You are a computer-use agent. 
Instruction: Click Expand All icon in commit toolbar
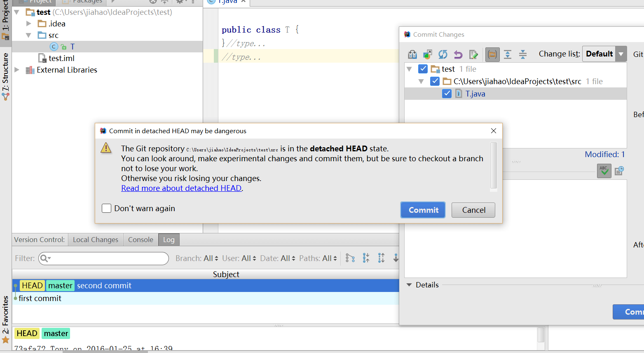508,54
